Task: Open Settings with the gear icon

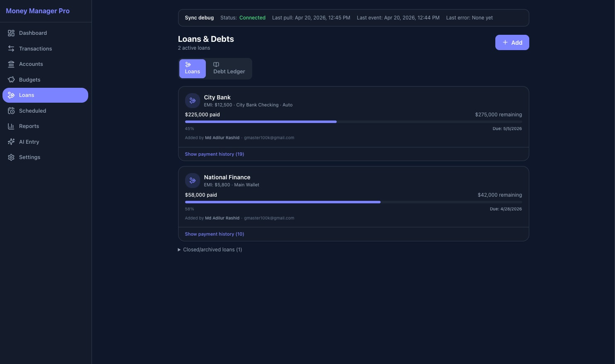Action: 11,157
